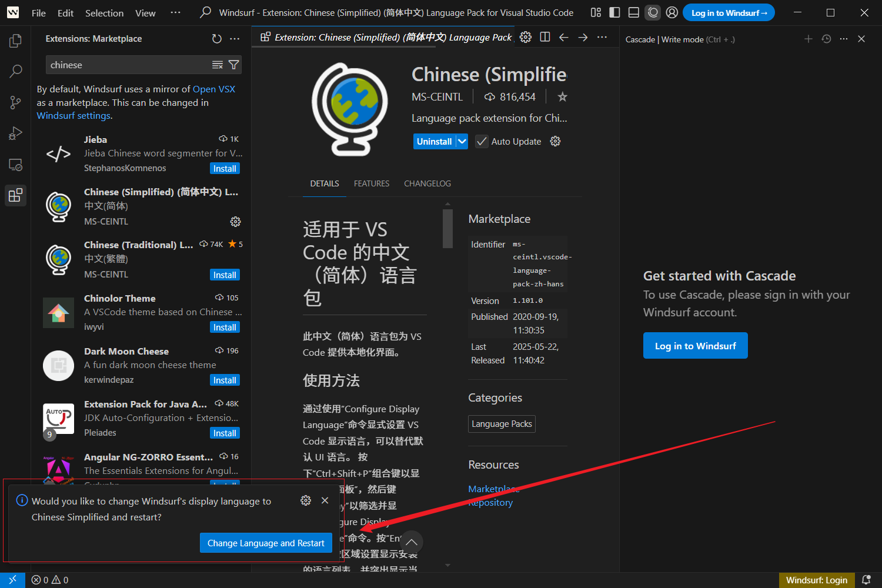Open editor more actions ellipsis
Screen dimensions: 882x588
pos(602,37)
